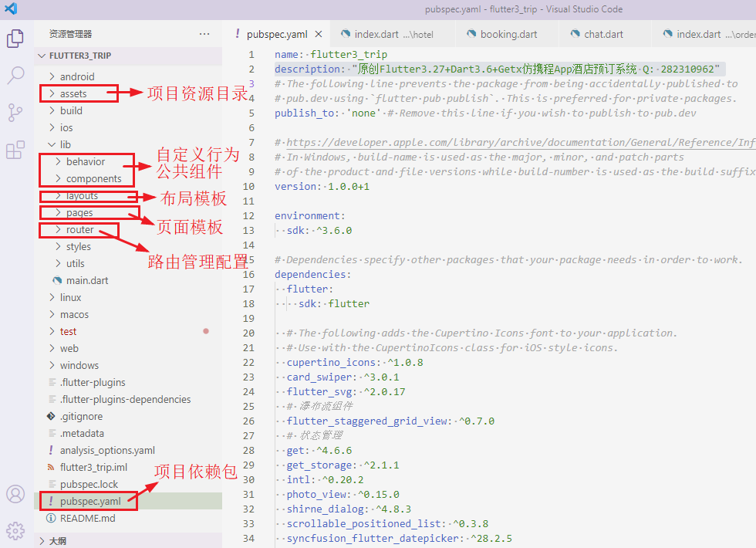Expand the assets folder
The width and height of the screenshot is (756, 548).
[x=73, y=93]
